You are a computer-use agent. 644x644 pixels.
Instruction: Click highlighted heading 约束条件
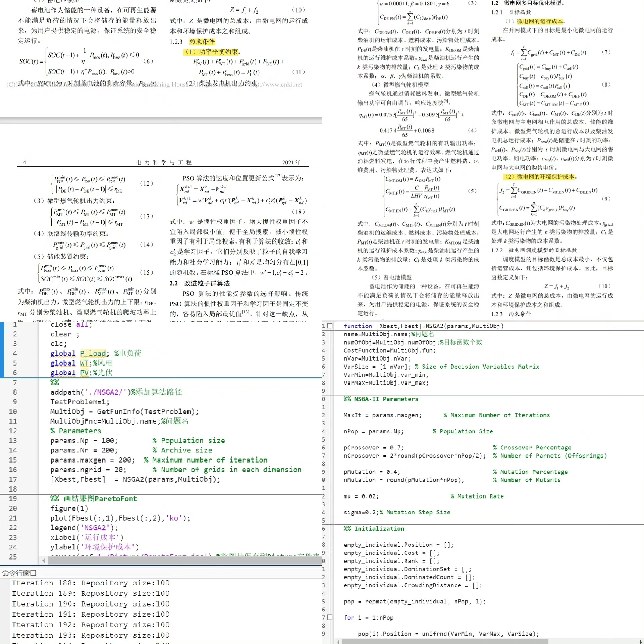202,42
